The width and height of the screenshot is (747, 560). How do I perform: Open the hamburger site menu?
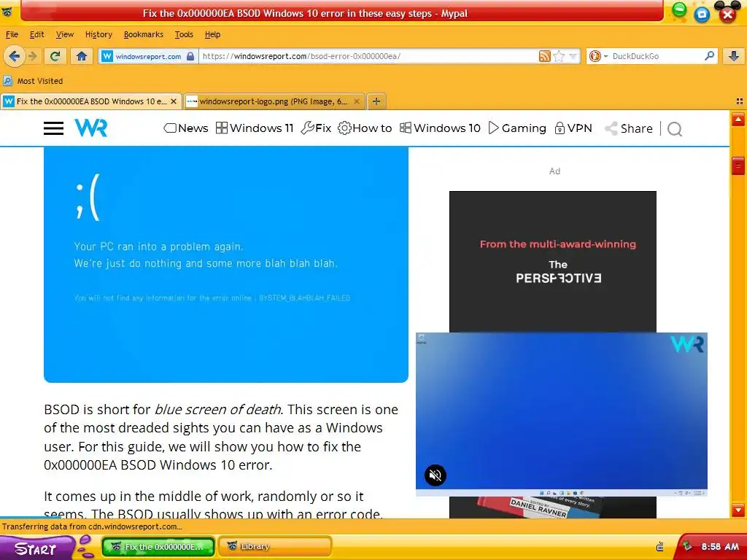[x=53, y=128]
